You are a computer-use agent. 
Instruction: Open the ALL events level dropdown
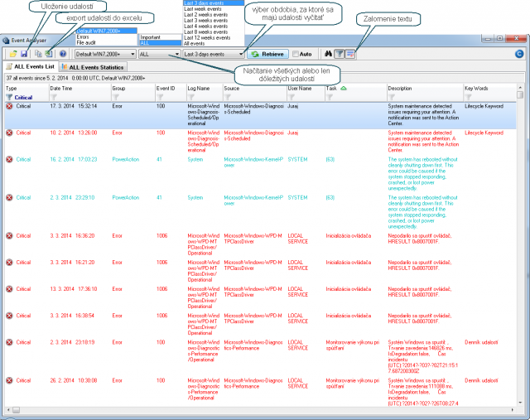[x=160, y=54]
